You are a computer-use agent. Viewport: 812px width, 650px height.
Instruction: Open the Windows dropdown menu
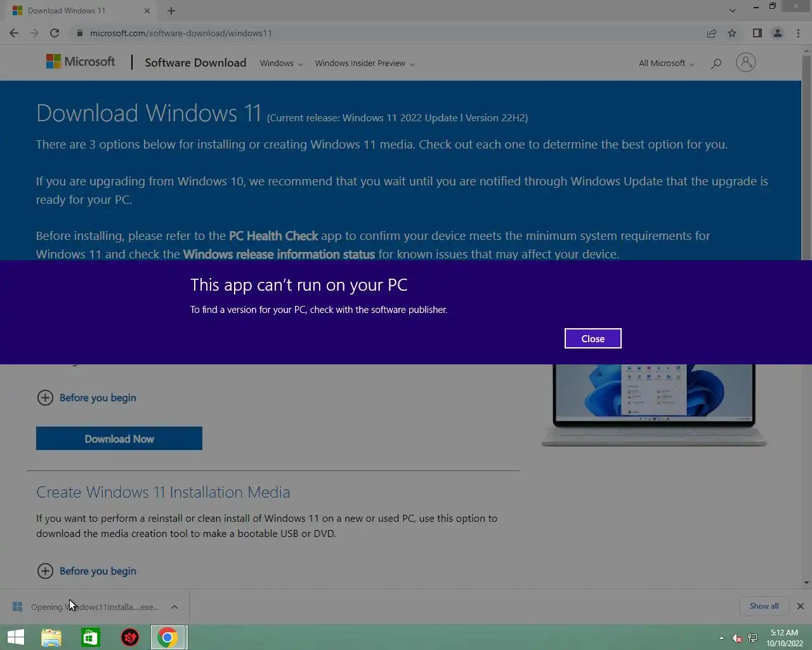pos(281,63)
